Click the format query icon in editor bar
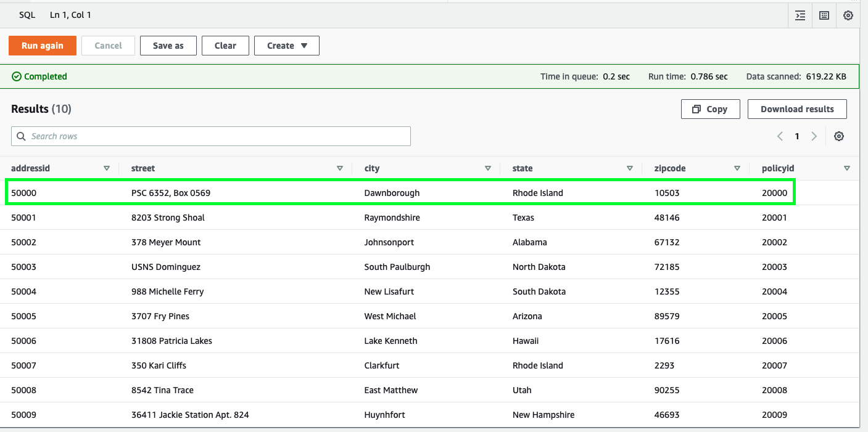The image size is (868, 432). click(800, 15)
